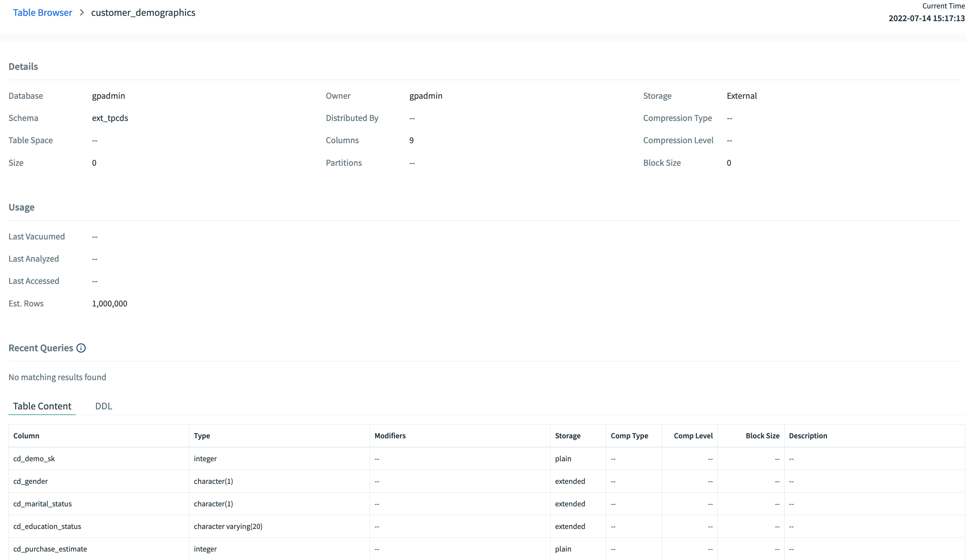Viewport: 967px width, 560px height.
Task: Click the customer_demographics breadcrumb title
Action: click(143, 13)
